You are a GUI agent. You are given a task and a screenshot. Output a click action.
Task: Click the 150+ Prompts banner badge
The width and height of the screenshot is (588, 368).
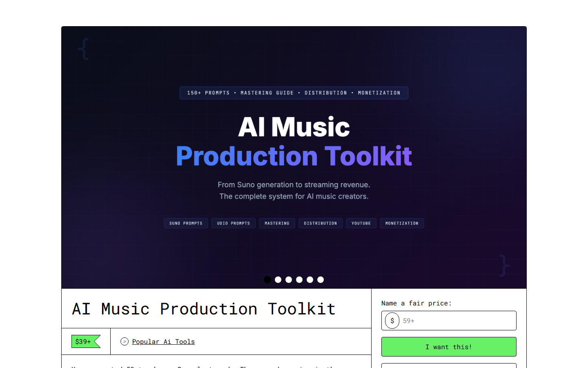294,93
